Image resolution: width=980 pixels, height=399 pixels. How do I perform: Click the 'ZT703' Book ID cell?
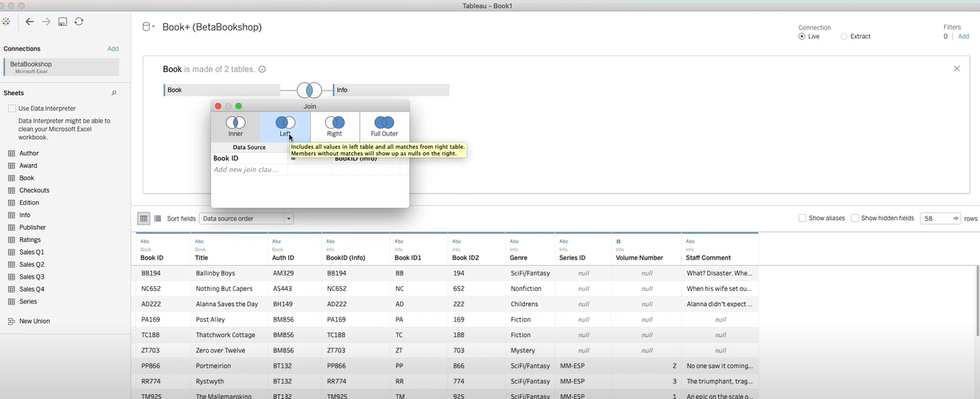tap(162, 350)
